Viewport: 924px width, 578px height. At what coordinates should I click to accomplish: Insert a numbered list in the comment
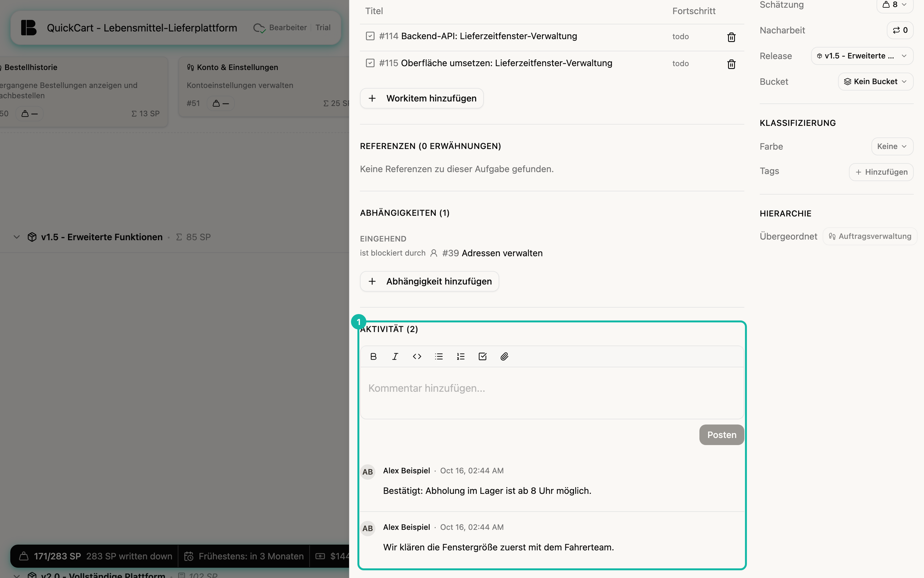[460, 356]
